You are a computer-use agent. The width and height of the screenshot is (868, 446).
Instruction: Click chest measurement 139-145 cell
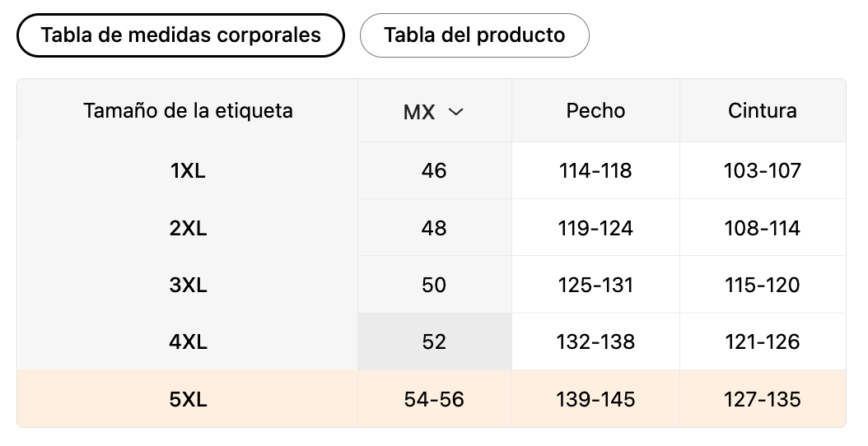click(595, 399)
